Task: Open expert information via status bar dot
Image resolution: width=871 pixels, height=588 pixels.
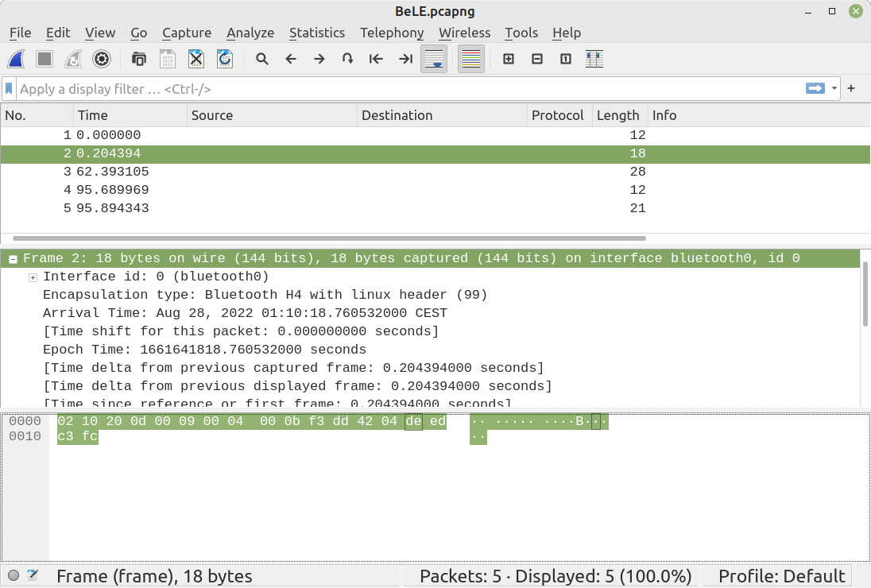Action: tap(13, 575)
